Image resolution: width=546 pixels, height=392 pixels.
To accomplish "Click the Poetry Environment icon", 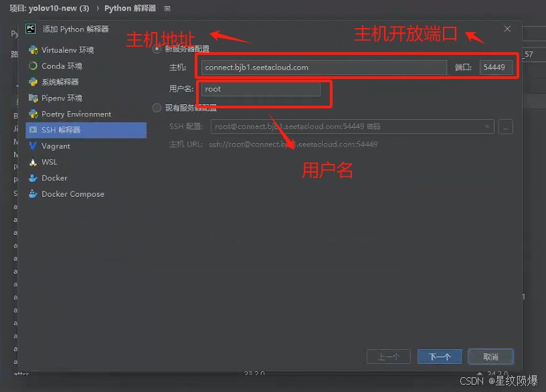I will coord(33,114).
